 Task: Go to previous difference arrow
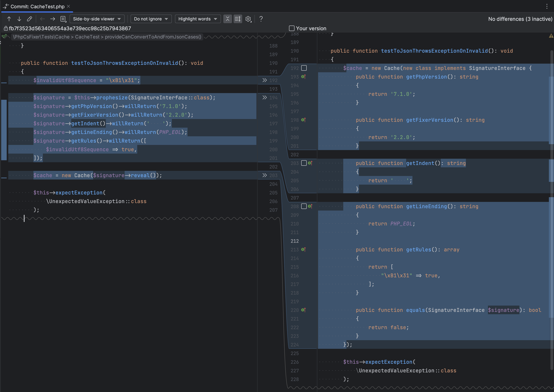pyautogui.click(x=9, y=19)
